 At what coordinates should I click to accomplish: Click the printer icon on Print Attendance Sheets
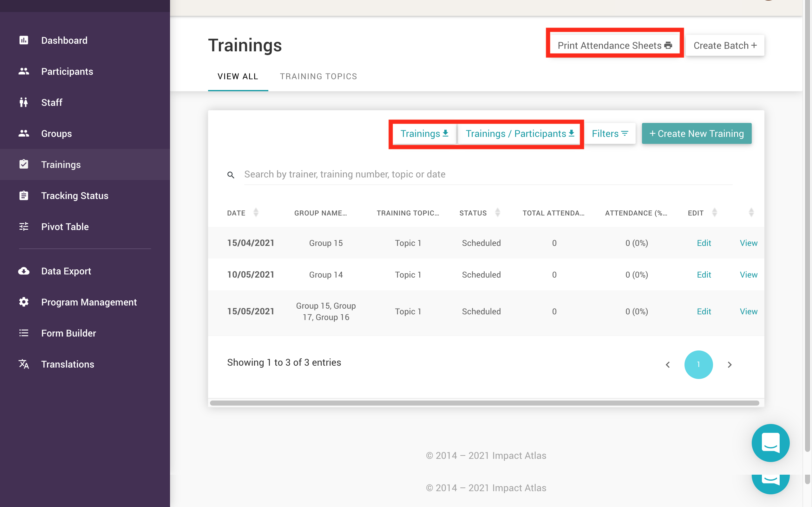pyautogui.click(x=669, y=45)
